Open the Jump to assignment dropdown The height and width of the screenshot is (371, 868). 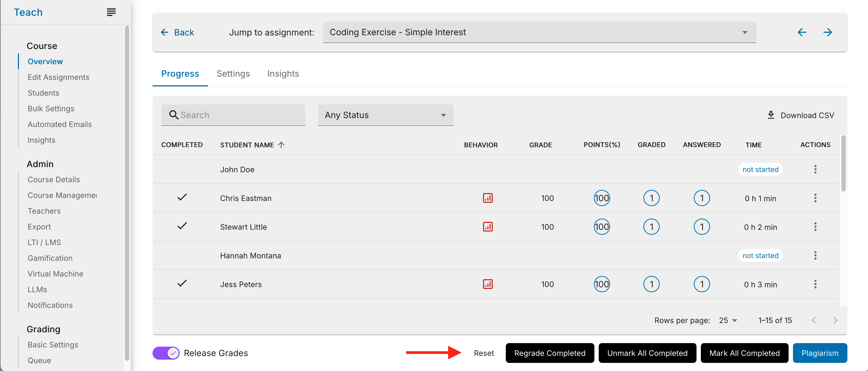[539, 32]
